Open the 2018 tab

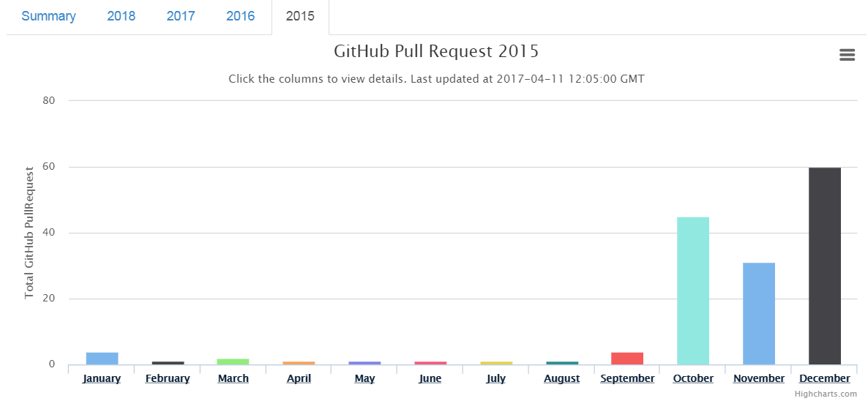tap(121, 16)
